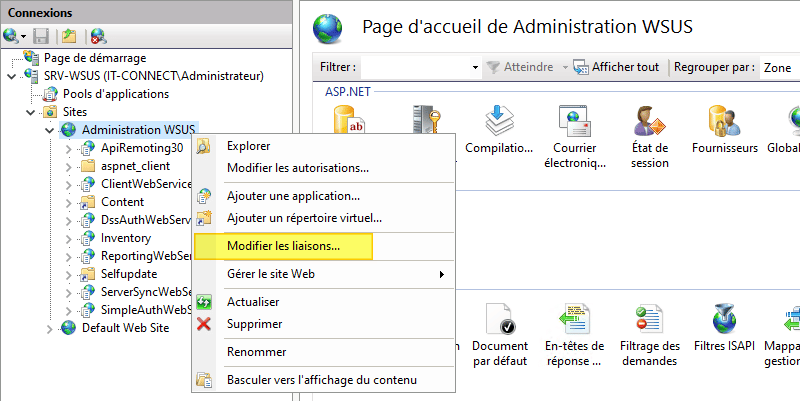
Task: Open the Compilation feature icon
Action: pyautogui.click(x=499, y=132)
